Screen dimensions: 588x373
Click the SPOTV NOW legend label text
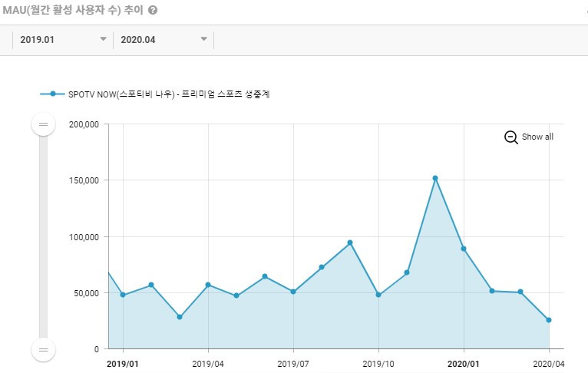pyautogui.click(x=169, y=94)
